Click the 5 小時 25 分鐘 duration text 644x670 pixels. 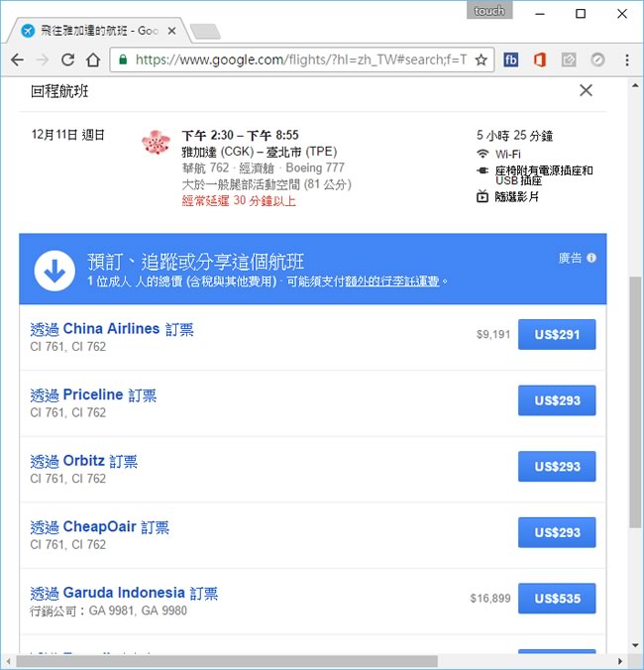514,136
